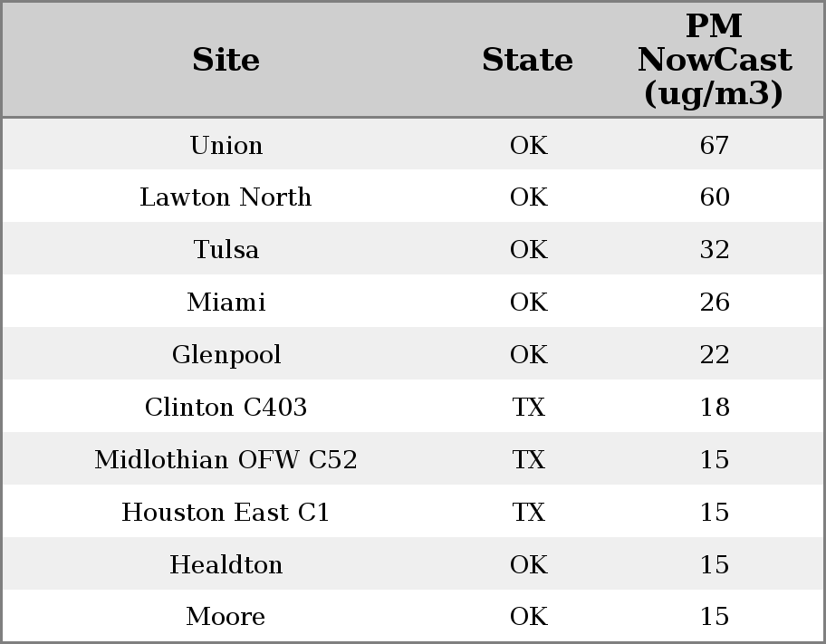Click the PM NowCast (ug/m3) column header

(x=715, y=60)
